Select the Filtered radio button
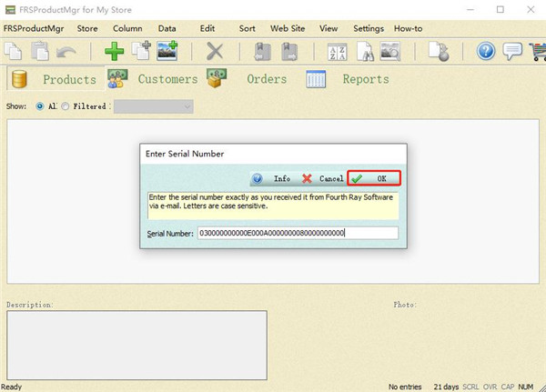The height and width of the screenshot is (392, 546). 66,106
